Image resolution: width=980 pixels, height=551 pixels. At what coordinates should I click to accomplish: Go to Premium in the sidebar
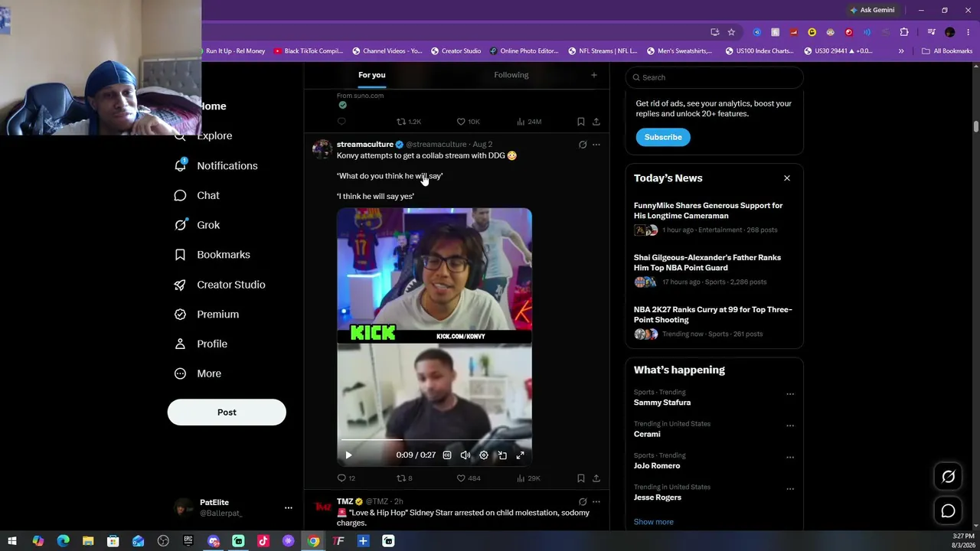click(x=207, y=315)
